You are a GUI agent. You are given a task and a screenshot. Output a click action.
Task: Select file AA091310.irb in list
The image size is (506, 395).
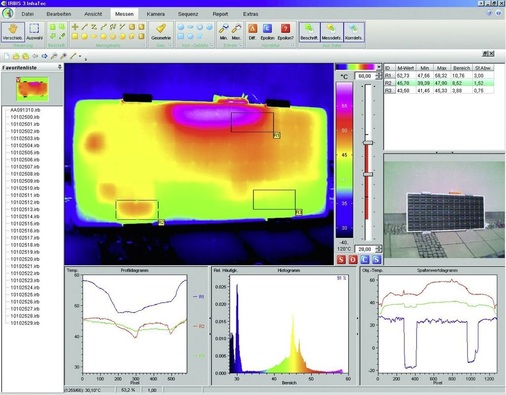pos(25,110)
